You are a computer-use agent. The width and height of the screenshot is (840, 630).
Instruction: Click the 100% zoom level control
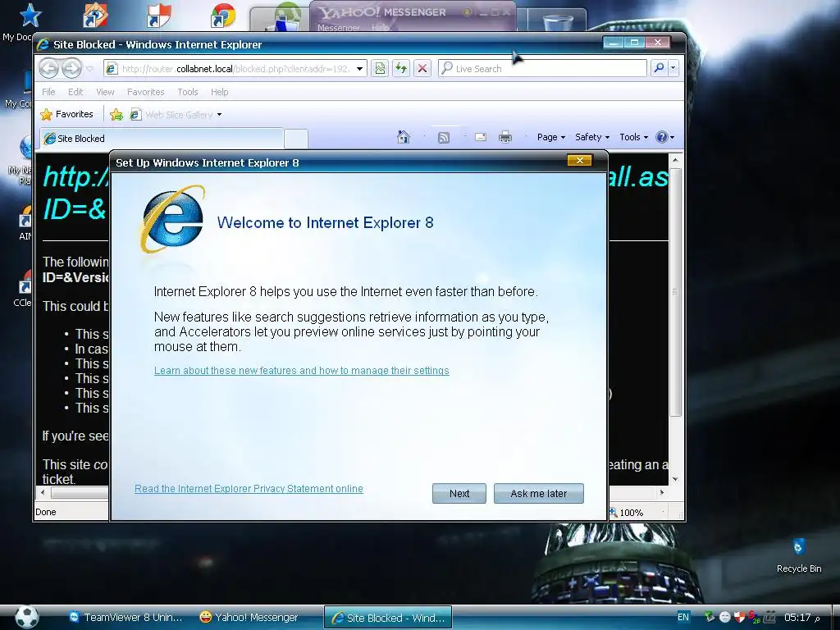631,513
